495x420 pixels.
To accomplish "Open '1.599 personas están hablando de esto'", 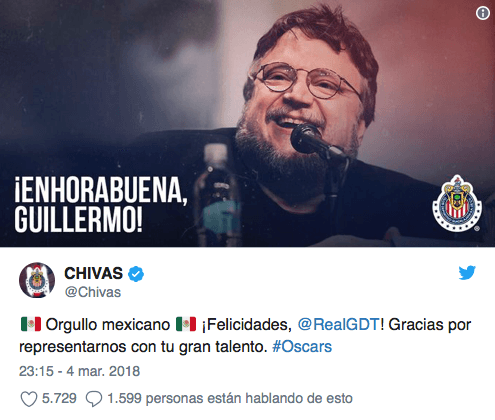I will point(230,398).
